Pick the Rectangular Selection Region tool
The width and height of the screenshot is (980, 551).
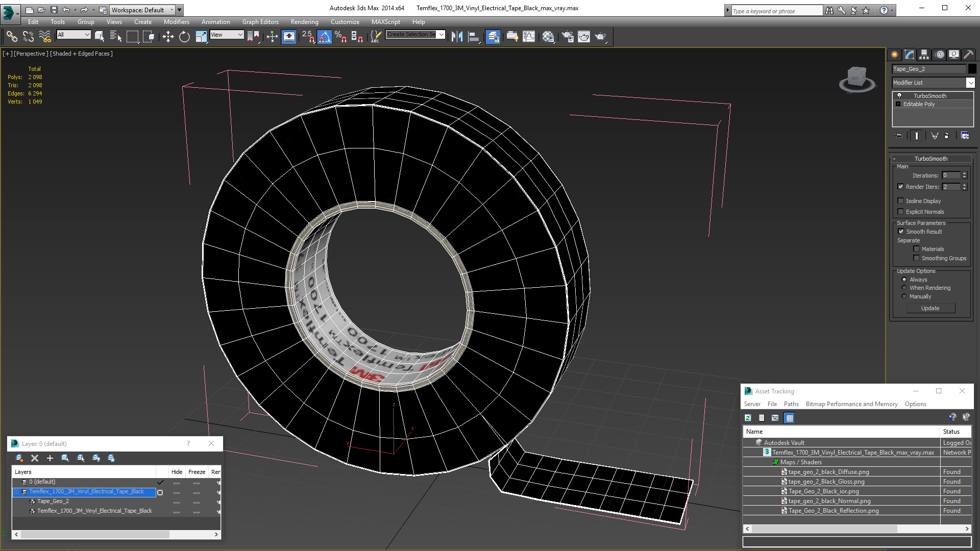coord(132,36)
